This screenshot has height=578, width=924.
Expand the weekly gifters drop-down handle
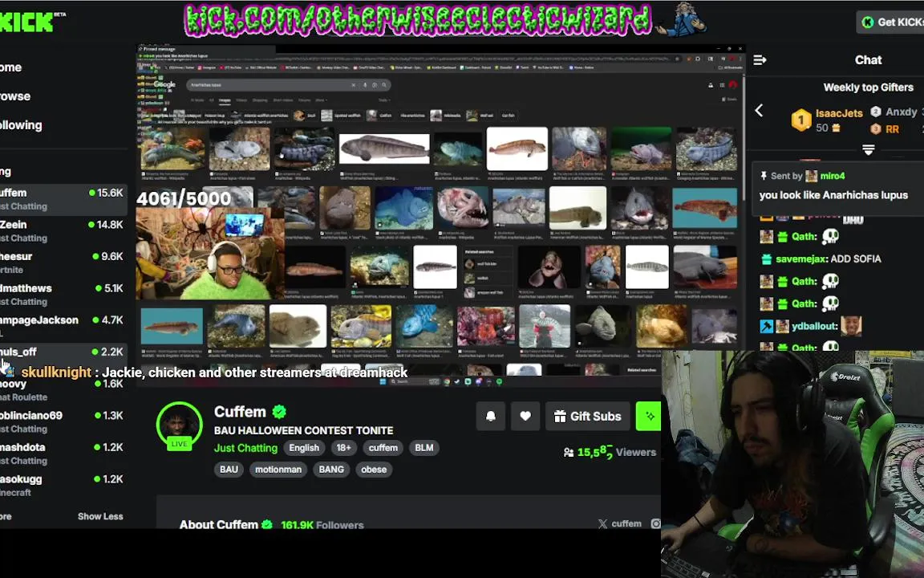[x=868, y=150]
